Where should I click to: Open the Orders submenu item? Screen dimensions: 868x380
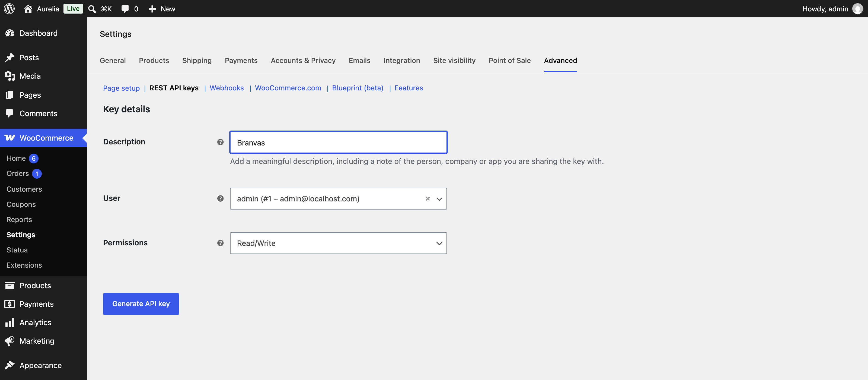pyautogui.click(x=18, y=173)
